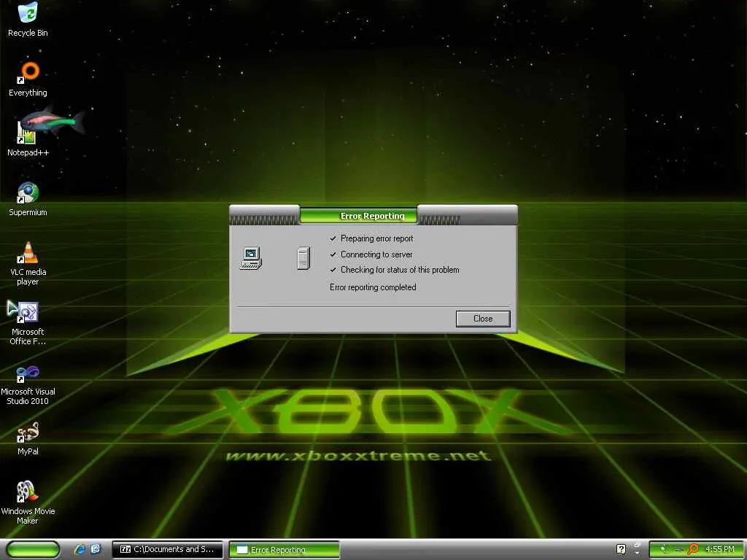This screenshot has height=560, width=747.
Task: Click the Error Reporting dialog title bar
Action: coord(373,216)
